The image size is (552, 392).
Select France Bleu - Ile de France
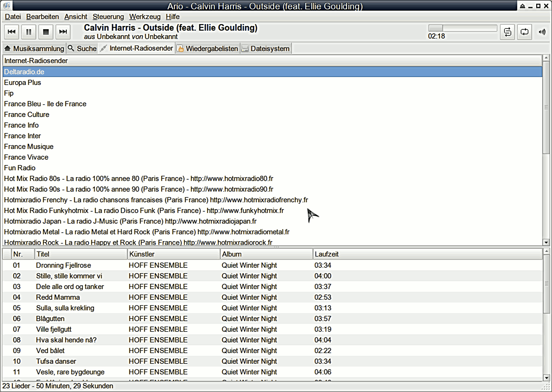tap(272, 104)
